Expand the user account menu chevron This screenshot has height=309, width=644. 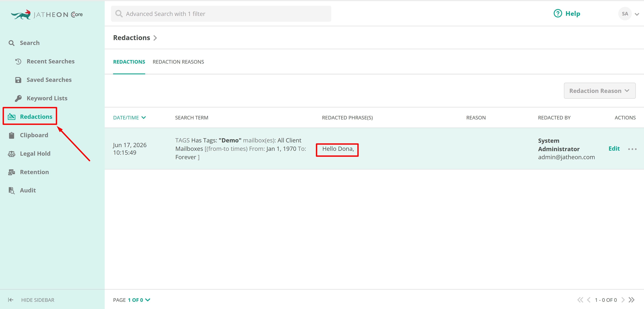pyautogui.click(x=637, y=14)
